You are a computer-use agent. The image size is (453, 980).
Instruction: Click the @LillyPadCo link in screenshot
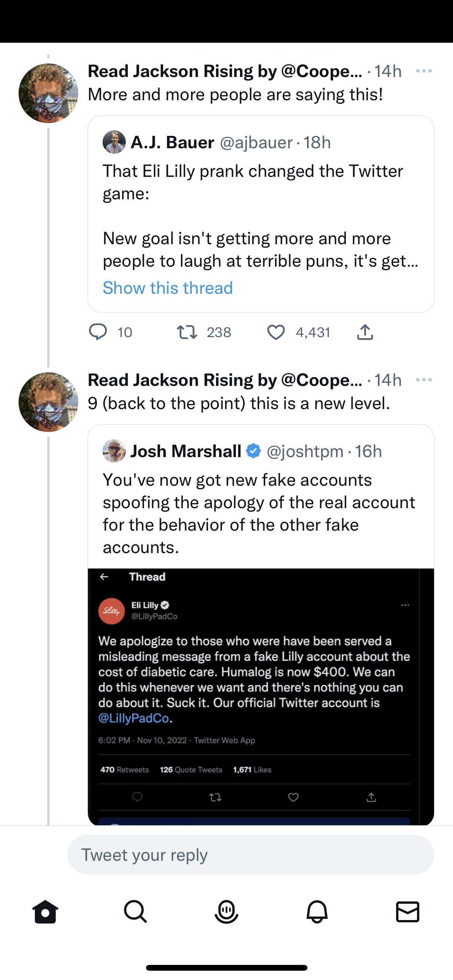[x=134, y=718]
